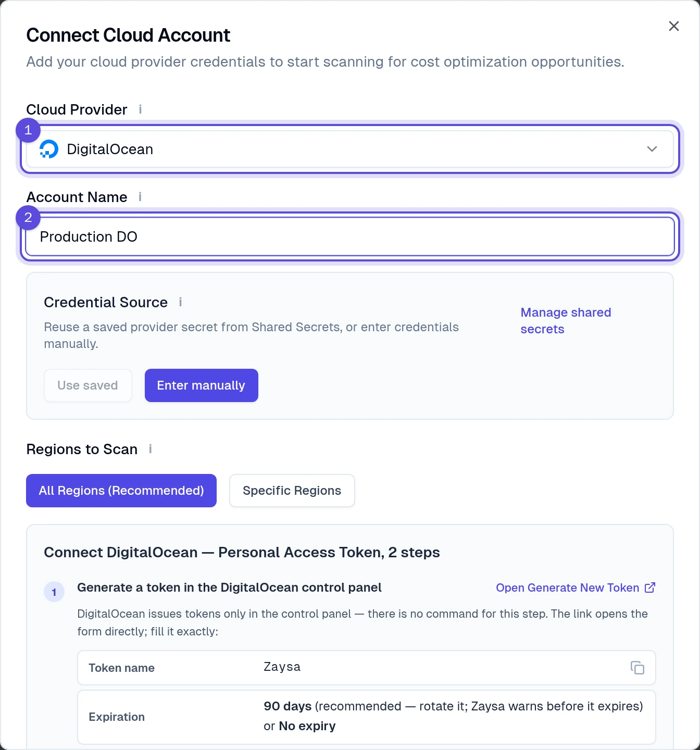Show info tooltip for Regions to Scan

point(150,449)
